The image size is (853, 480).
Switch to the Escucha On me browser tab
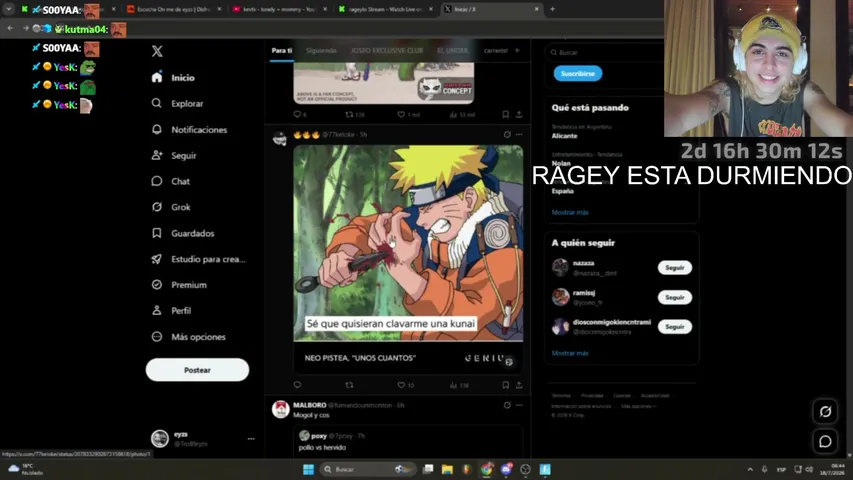coord(174,9)
